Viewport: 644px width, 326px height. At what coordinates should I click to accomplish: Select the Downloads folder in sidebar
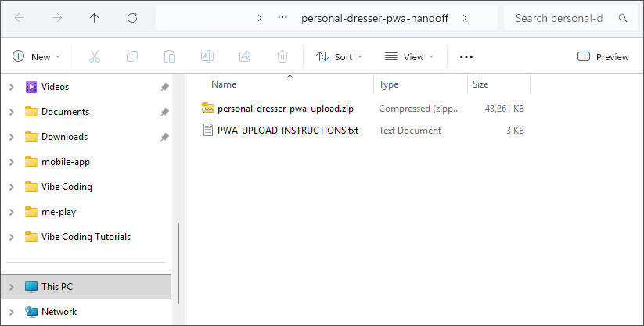click(x=64, y=137)
